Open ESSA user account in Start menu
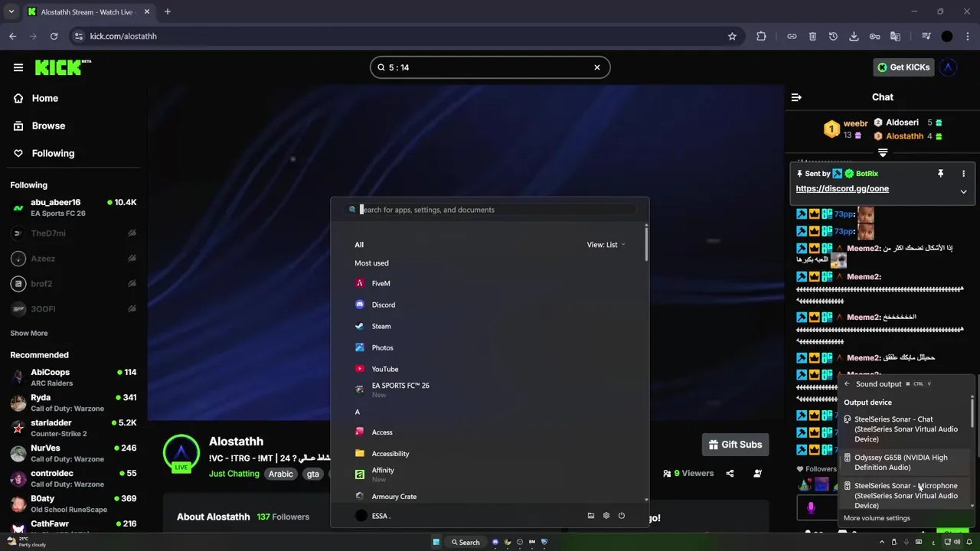This screenshot has width=980, height=551. pyautogui.click(x=373, y=516)
